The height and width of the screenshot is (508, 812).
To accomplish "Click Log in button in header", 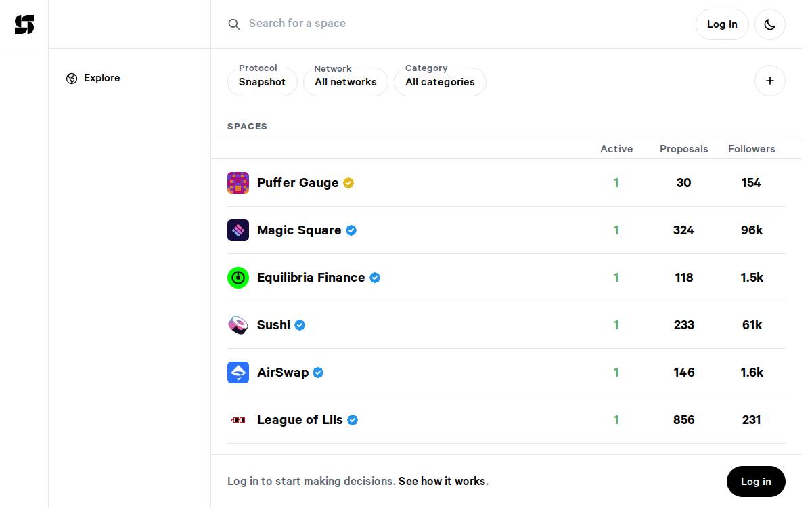I will 722,24.
